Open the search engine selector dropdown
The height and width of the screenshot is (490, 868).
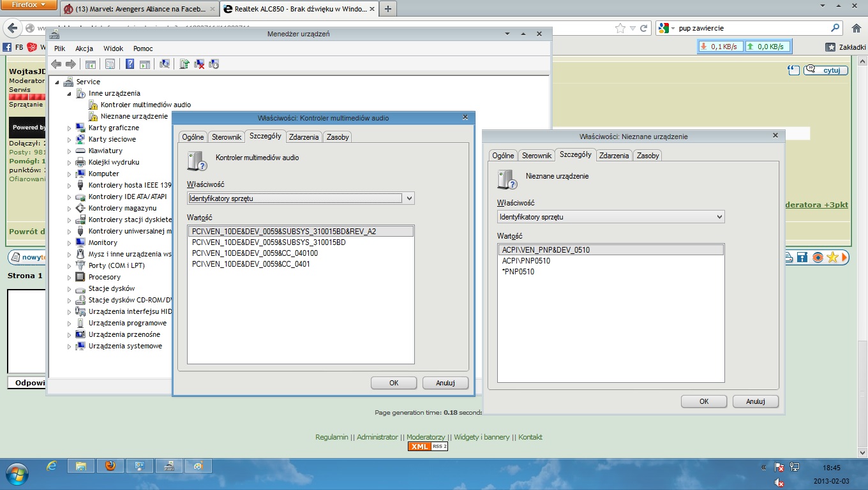[666, 28]
